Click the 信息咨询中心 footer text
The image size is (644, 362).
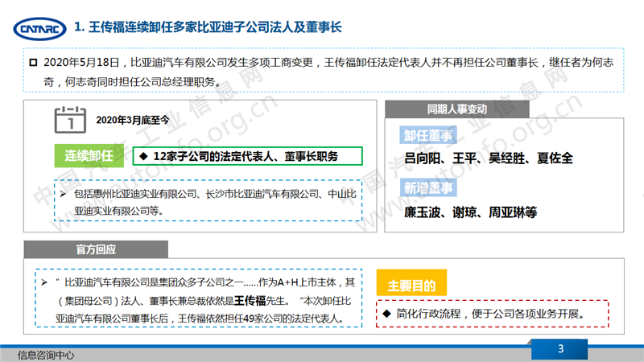pyautogui.click(x=47, y=354)
